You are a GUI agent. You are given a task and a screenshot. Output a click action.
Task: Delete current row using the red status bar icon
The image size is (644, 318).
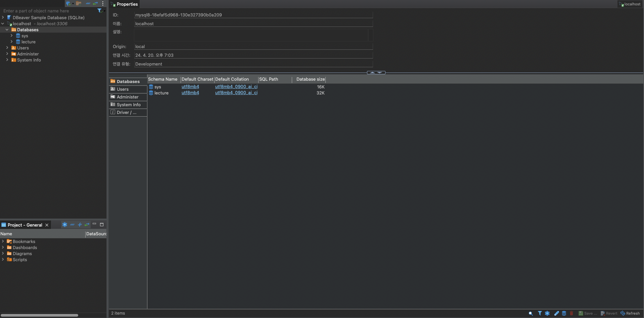pos(571,313)
